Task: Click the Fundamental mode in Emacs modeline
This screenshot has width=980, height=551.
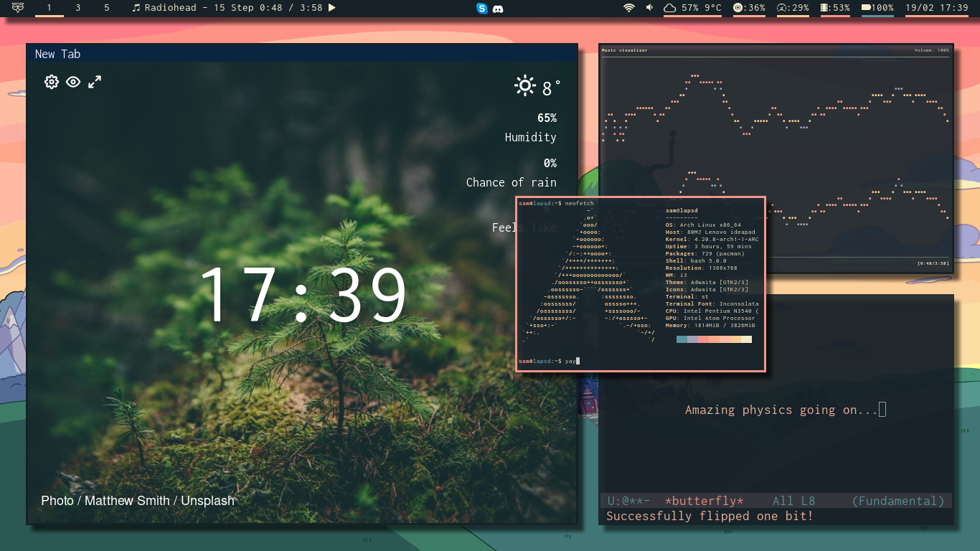Action: pyautogui.click(x=897, y=501)
